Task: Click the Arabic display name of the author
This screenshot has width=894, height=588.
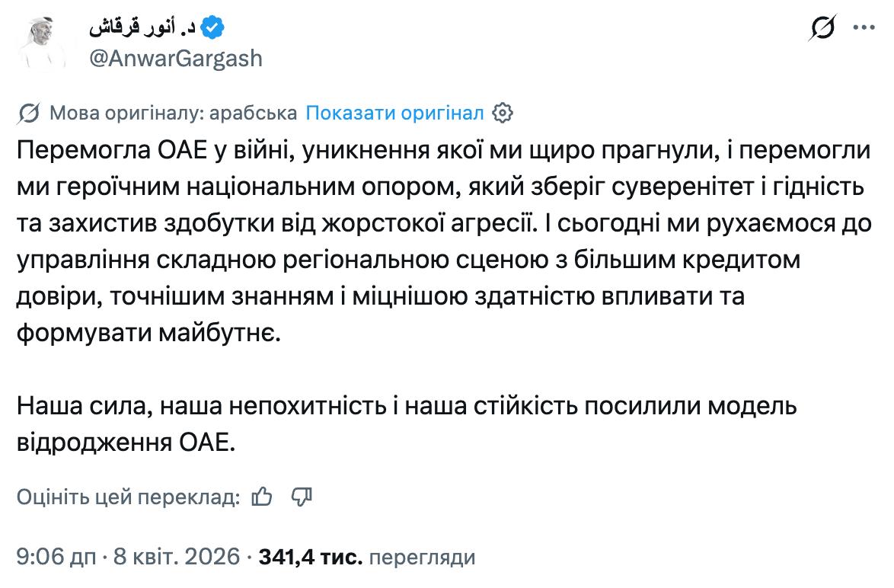Action: (x=143, y=28)
